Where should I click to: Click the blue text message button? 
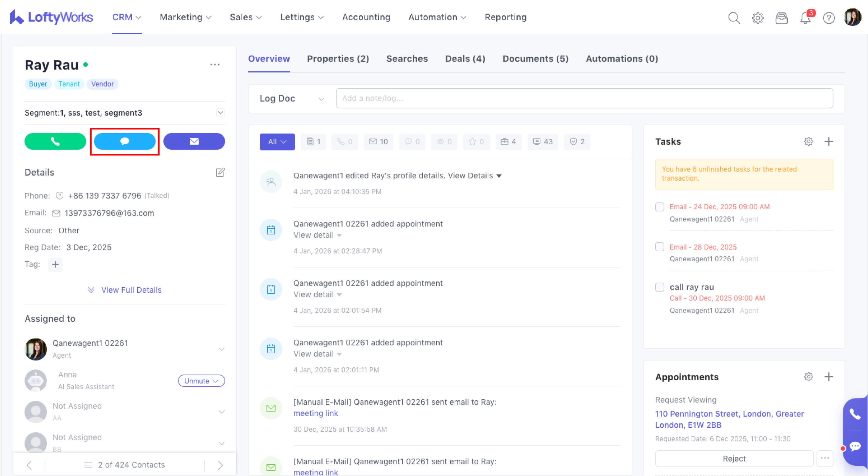[x=124, y=141]
